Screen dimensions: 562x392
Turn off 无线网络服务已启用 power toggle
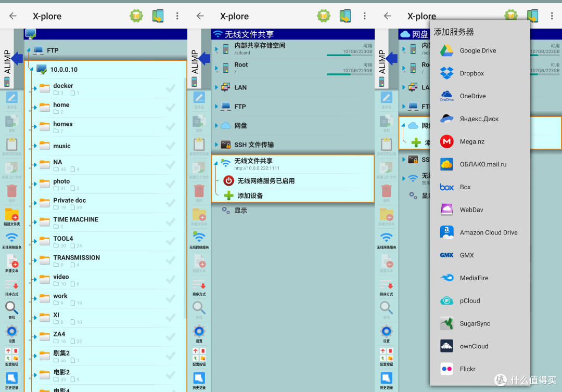coord(228,181)
